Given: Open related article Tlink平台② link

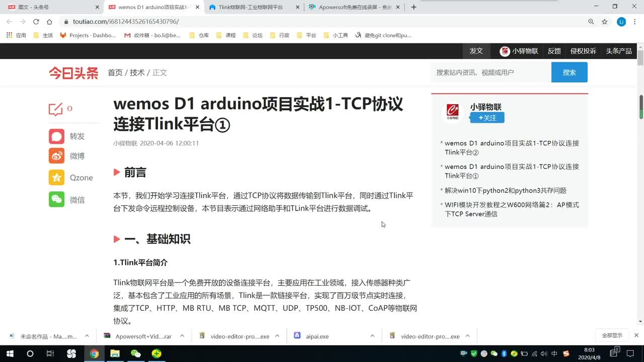Looking at the screenshot, I should tap(512, 148).
